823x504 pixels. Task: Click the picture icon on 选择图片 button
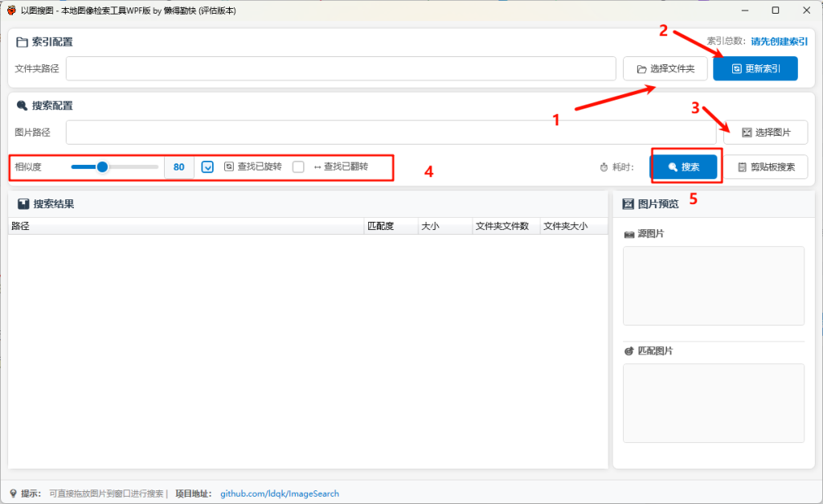[x=746, y=133]
